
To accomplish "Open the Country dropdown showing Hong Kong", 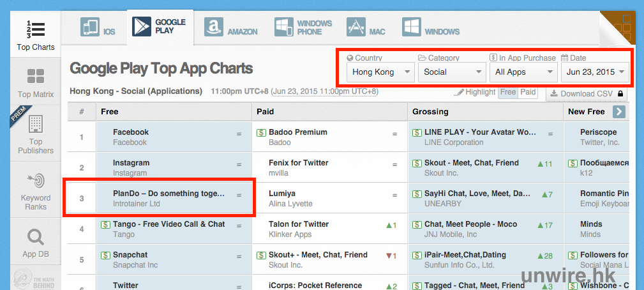I will [381, 72].
